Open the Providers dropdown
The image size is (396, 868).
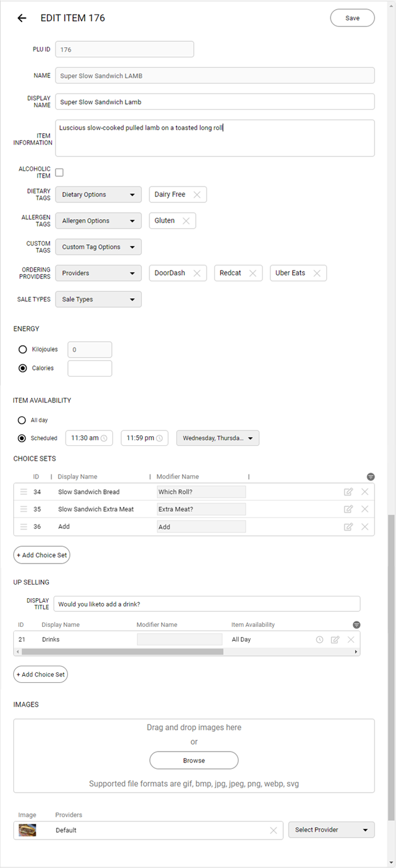98,273
